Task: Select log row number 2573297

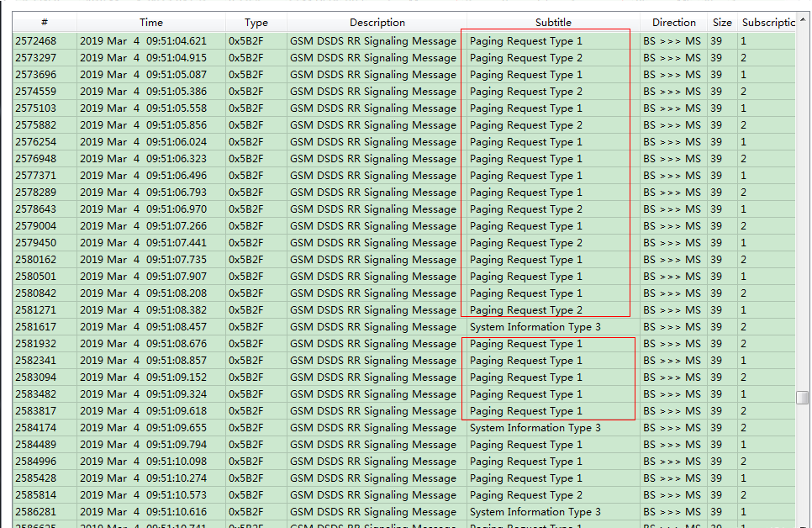Action: pyautogui.click(x=403, y=57)
